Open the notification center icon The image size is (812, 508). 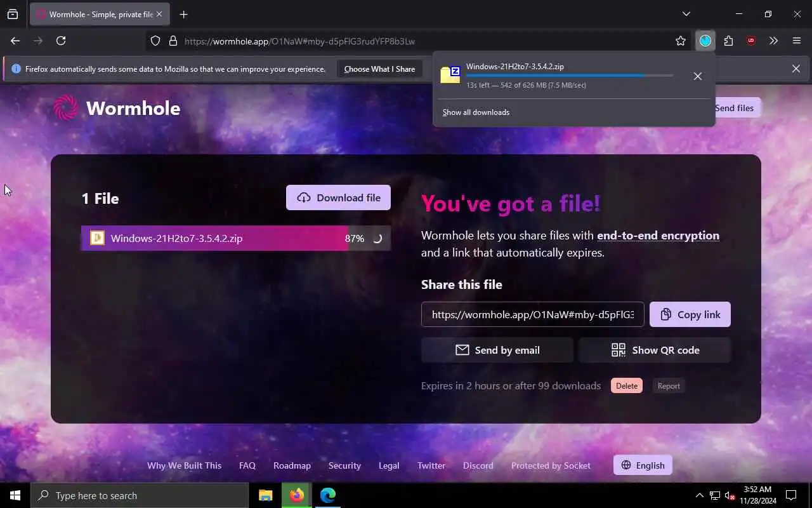[791, 495]
